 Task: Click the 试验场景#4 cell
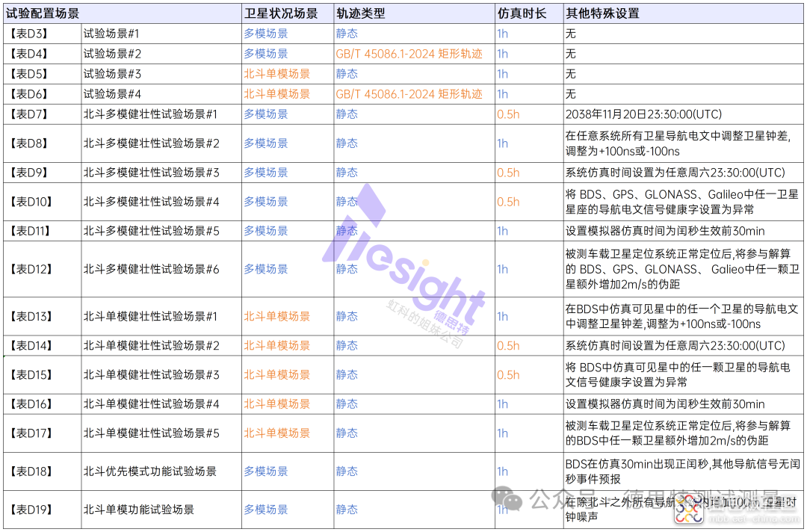[x=161, y=93]
